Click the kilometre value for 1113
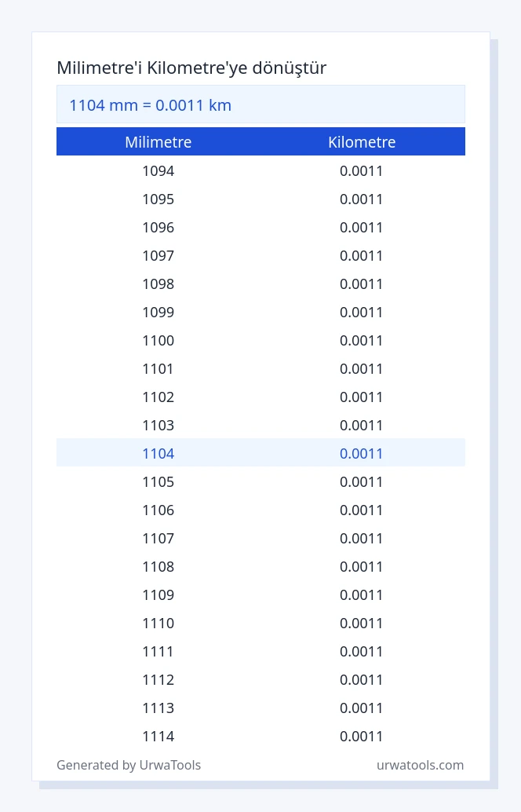Image resolution: width=521 pixels, height=812 pixels. [361, 708]
